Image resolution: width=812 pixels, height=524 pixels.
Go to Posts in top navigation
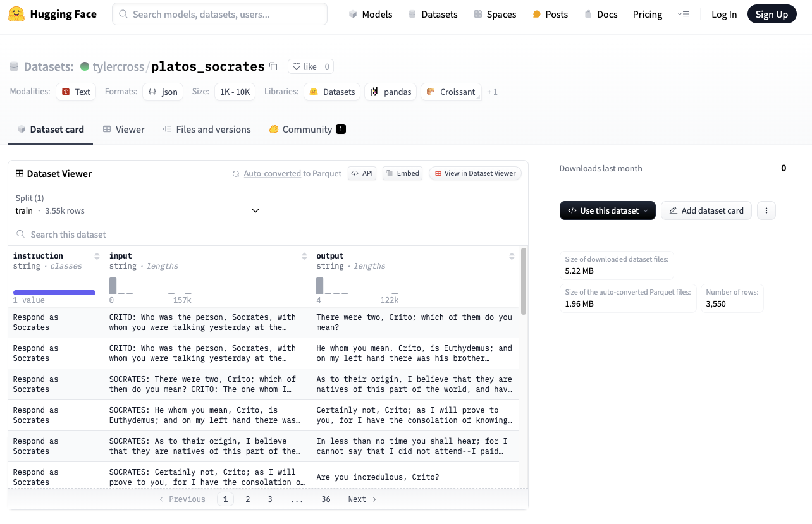tap(550, 14)
